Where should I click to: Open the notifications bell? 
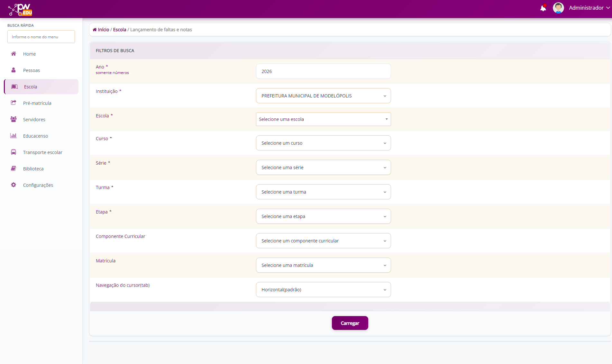(543, 8)
